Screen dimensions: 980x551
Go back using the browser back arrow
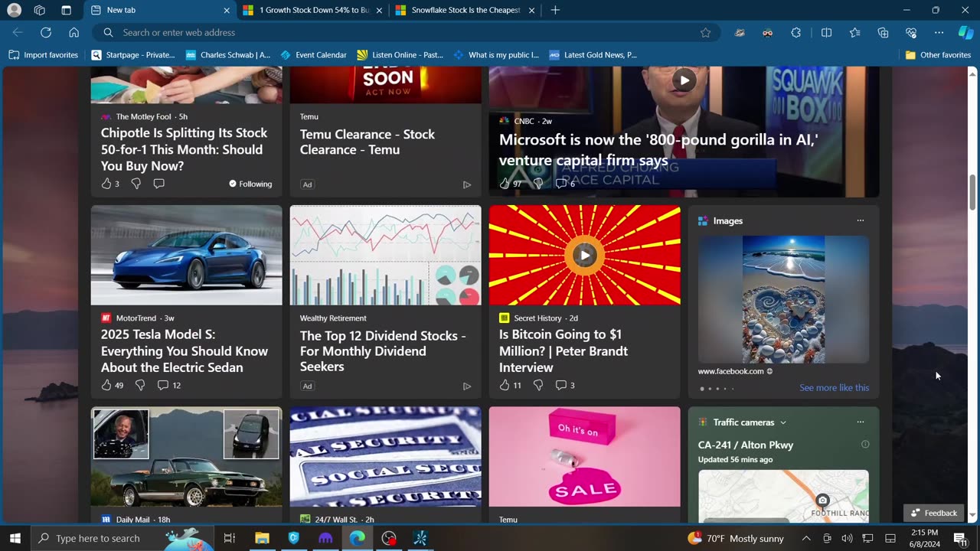click(x=18, y=32)
